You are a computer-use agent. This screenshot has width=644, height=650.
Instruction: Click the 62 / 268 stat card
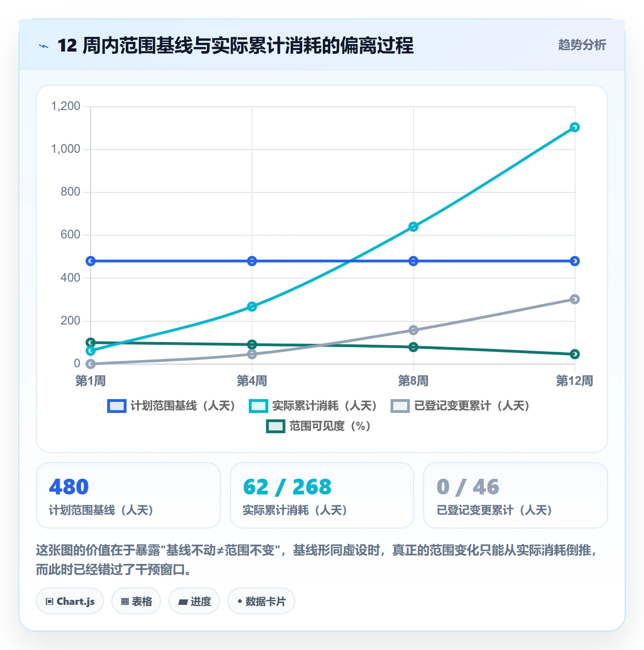[322, 495]
